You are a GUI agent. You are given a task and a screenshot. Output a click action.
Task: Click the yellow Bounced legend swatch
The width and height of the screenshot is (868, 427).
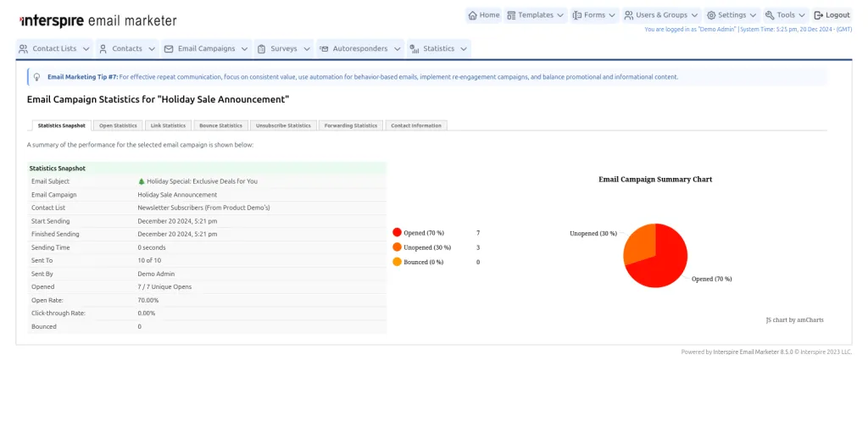pos(397,262)
